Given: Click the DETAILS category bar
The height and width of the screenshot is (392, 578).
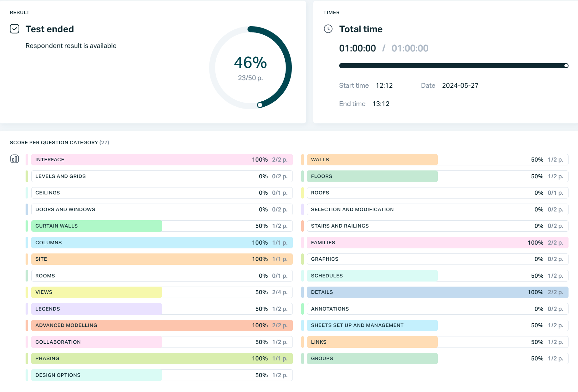Looking at the screenshot, I should tap(437, 292).
